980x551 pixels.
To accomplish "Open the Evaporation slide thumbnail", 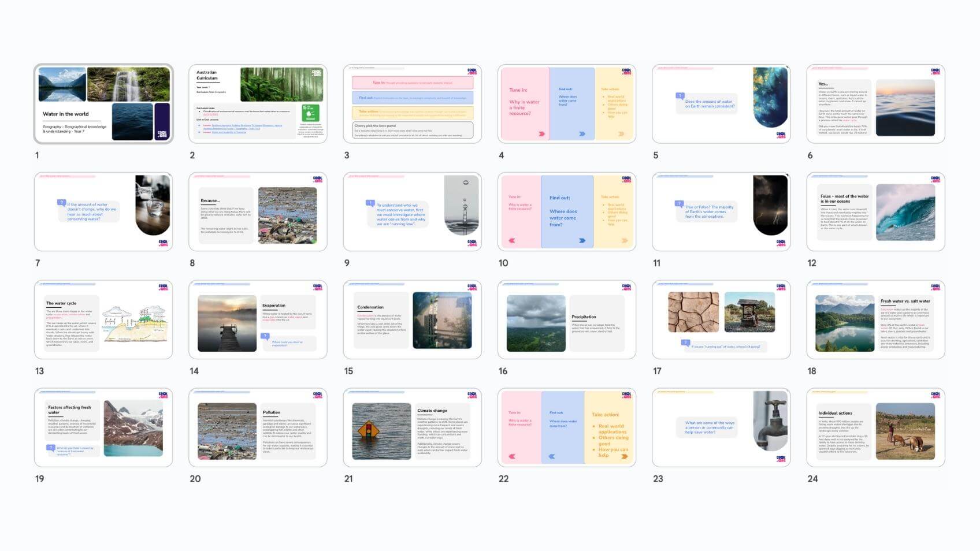I will 258,319.
